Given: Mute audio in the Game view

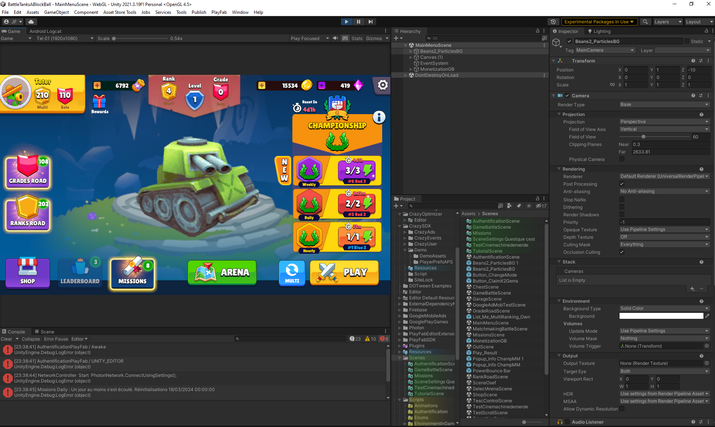Looking at the screenshot, I should [x=335, y=38].
